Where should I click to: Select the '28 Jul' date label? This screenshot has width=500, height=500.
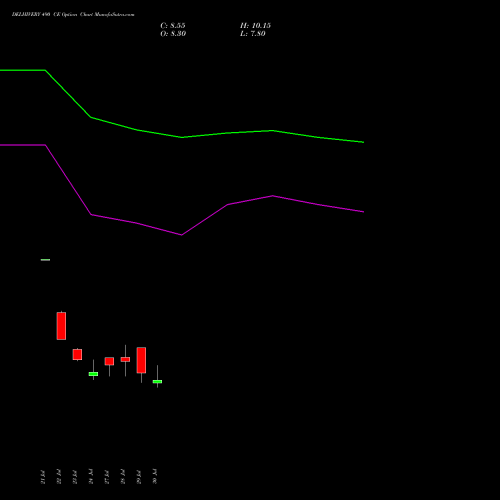coord(123,477)
